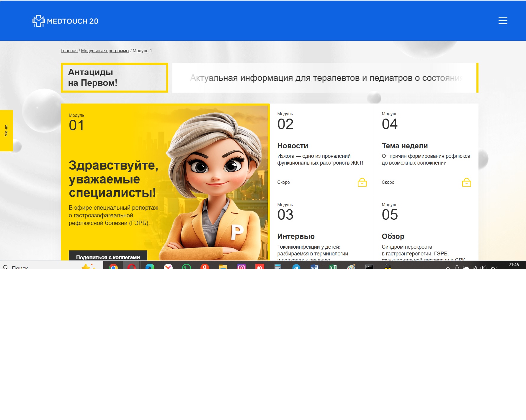Open the Обзор module title
526x420 pixels.
coord(393,236)
